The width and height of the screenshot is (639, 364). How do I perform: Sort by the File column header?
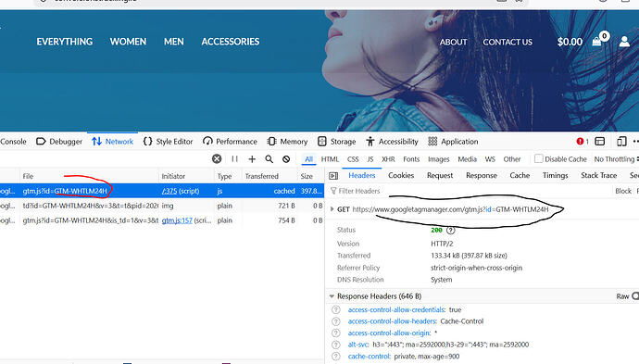coord(89,176)
